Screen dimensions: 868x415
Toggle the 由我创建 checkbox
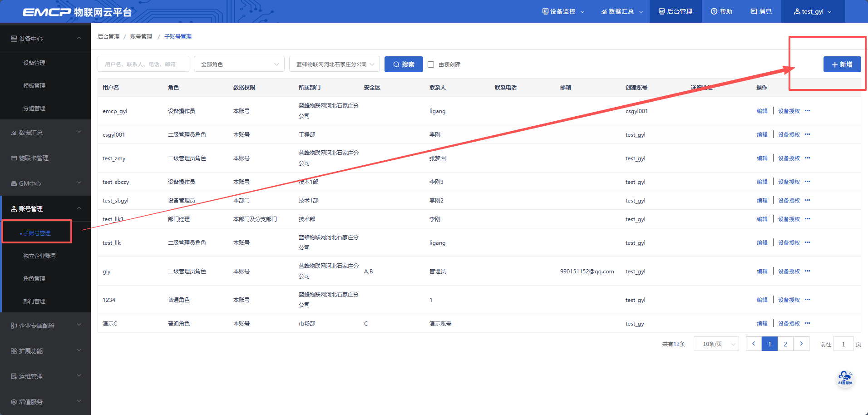(431, 64)
